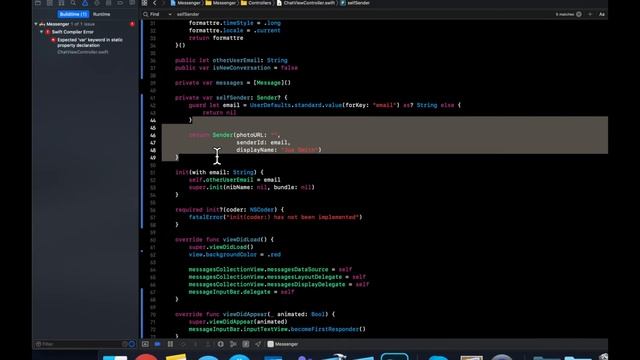Switch to the Buildtime issues tab
640x360 pixels.
[x=73, y=14]
